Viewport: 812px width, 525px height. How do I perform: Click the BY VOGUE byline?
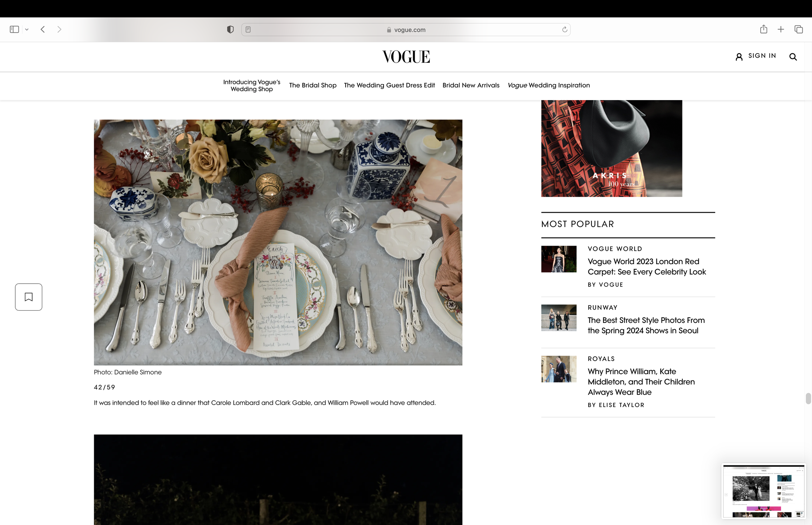[x=605, y=285]
